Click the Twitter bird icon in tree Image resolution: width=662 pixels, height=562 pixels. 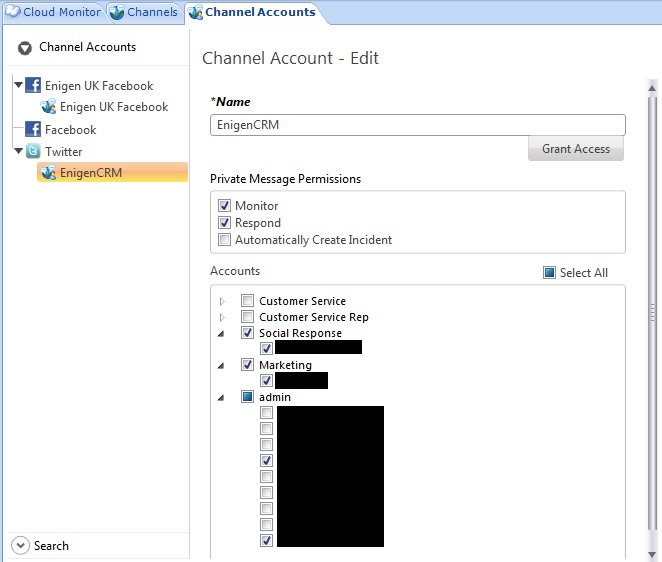coord(33,152)
